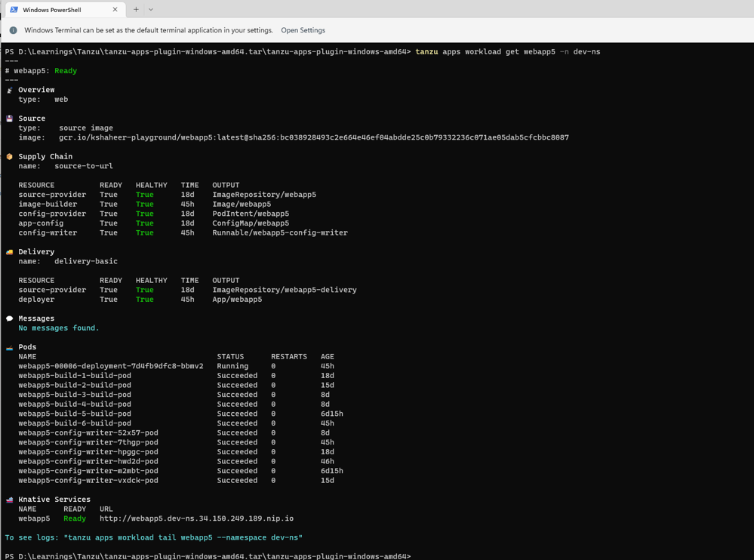Click the Messages speech bubble icon
This screenshot has width=754, height=560.
(x=10, y=318)
